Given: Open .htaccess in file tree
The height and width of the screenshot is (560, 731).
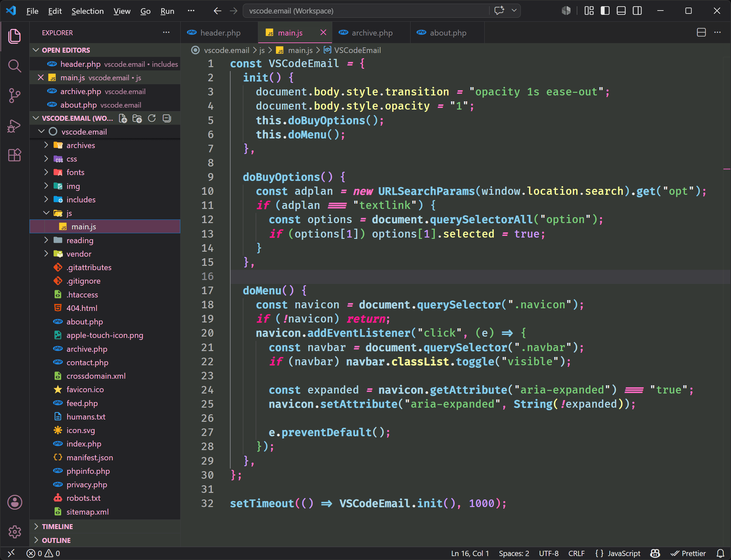Looking at the screenshot, I should (105, 295).
